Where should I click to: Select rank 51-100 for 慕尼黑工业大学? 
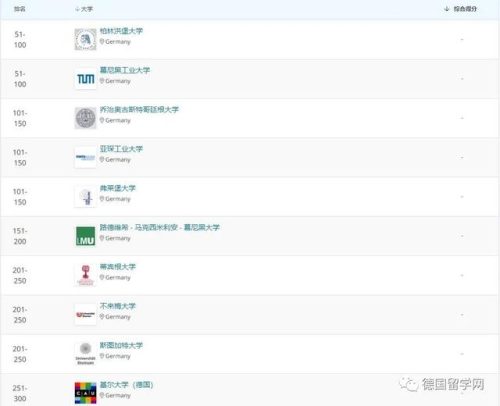coord(20,79)
